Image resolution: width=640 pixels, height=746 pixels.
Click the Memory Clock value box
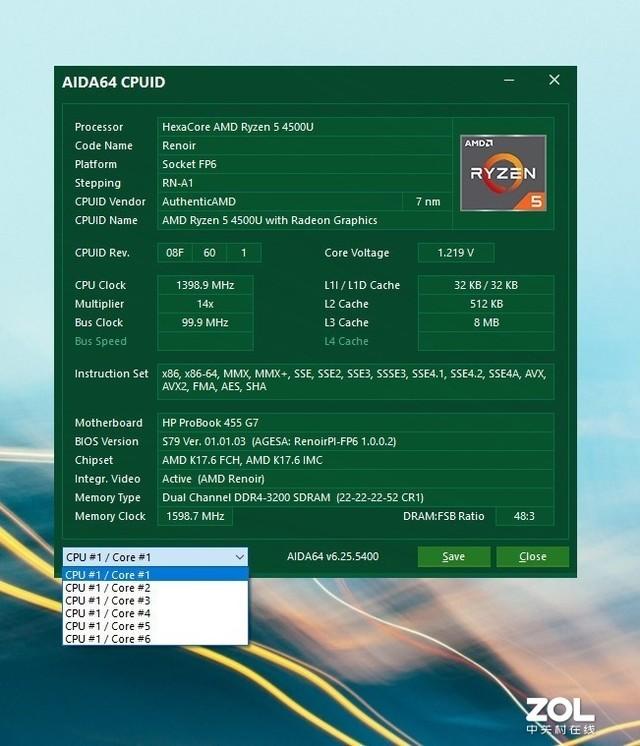coord(195,516)
